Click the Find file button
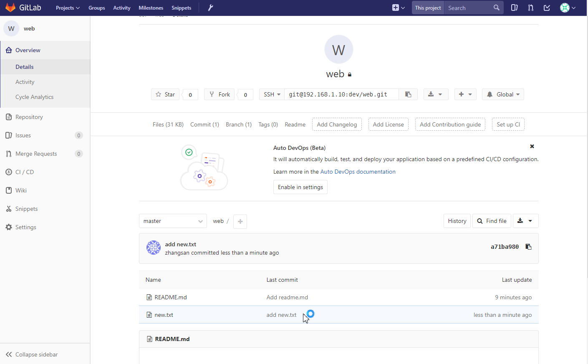This screenshot has height=364, width=588. pos(492,221)
